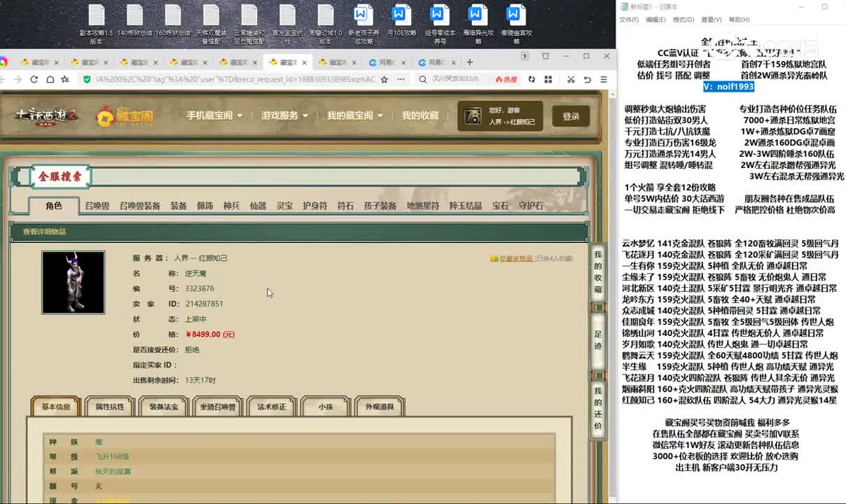Open Notepad 格式(O) menu
Image resolution: width=846 pixels, height=504 pixels.
684,20
